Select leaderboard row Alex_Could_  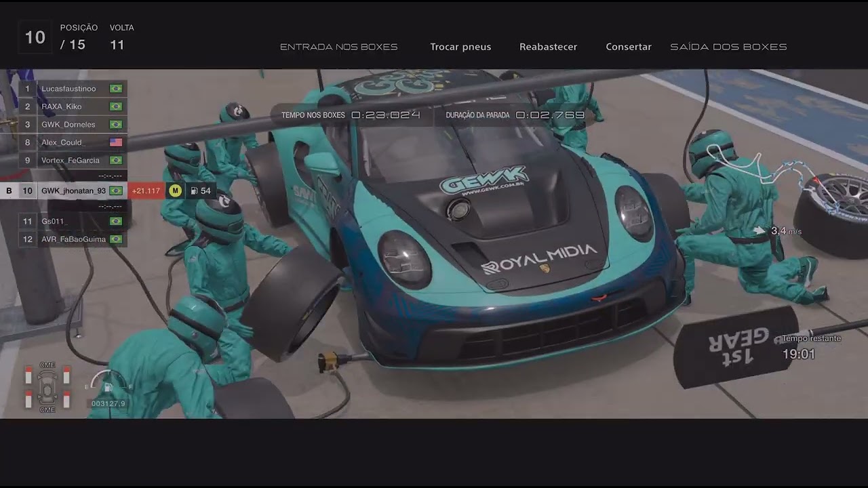(x=73, y=142)
